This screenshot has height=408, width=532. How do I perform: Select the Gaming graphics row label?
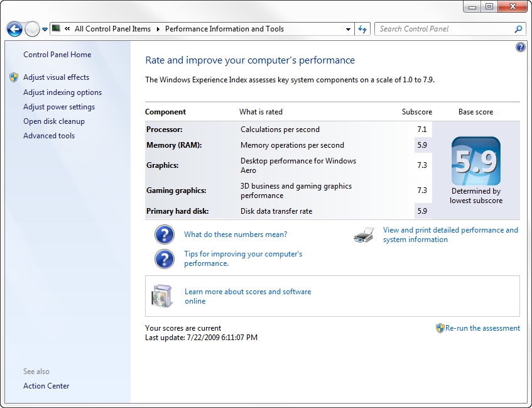coord(176,190)
